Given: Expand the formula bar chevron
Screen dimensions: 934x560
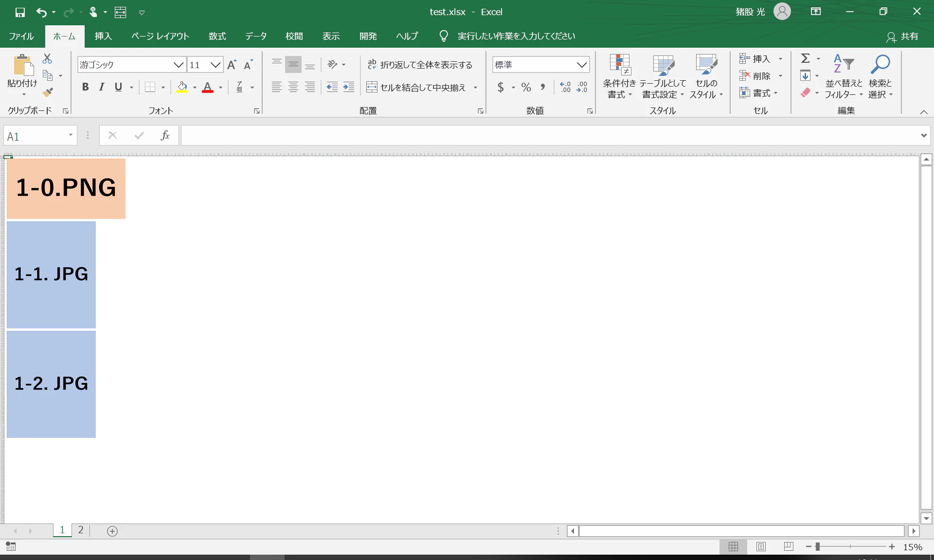Looking at the screenshot, I should [923, 136].
